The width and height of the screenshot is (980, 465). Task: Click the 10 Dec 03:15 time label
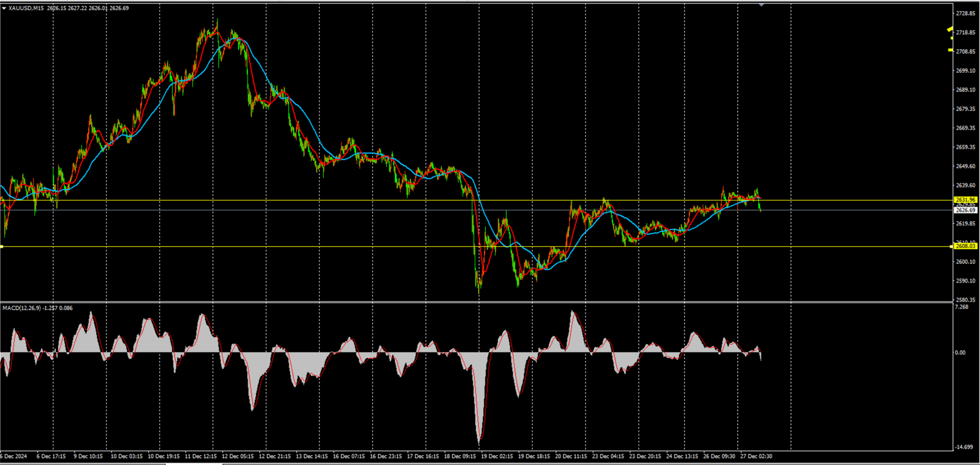pyautogui.click(x=127, y=456)
